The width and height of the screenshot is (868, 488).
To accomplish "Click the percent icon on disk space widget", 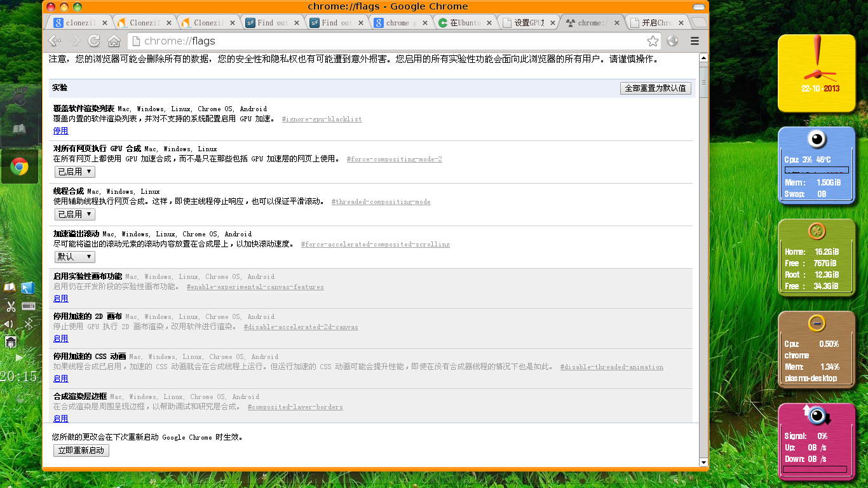I will click(x=817, y=231).
